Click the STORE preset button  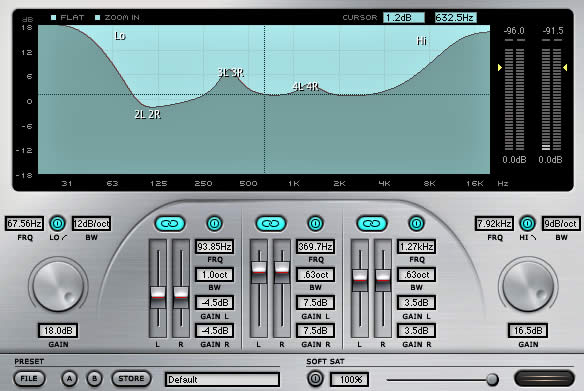tap(131, 379)
